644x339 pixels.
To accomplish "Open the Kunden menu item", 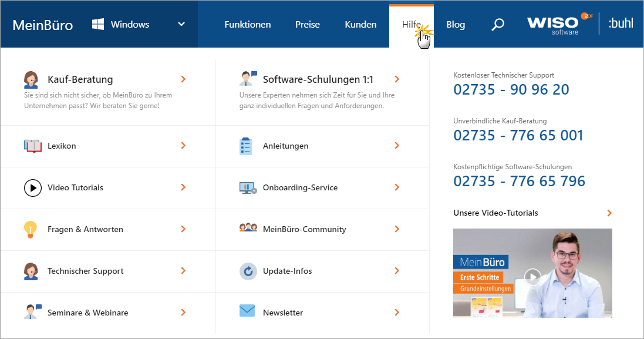I will 360,25.
